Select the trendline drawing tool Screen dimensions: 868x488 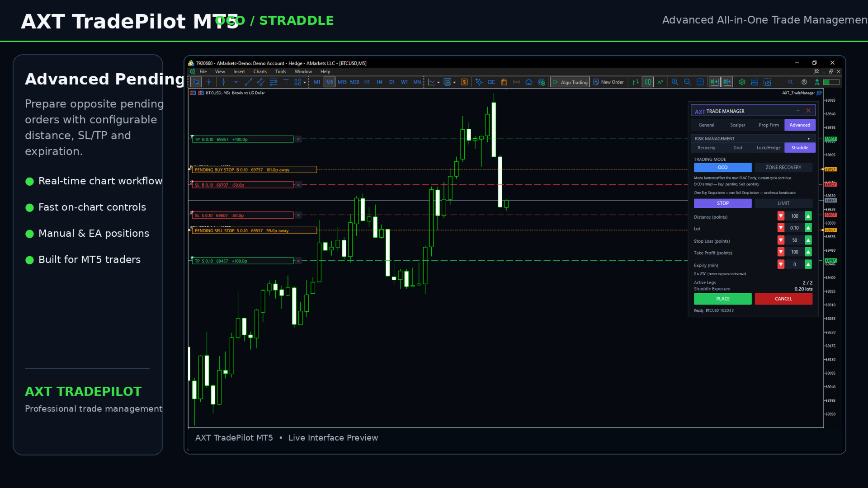click(x=248, y=82)
